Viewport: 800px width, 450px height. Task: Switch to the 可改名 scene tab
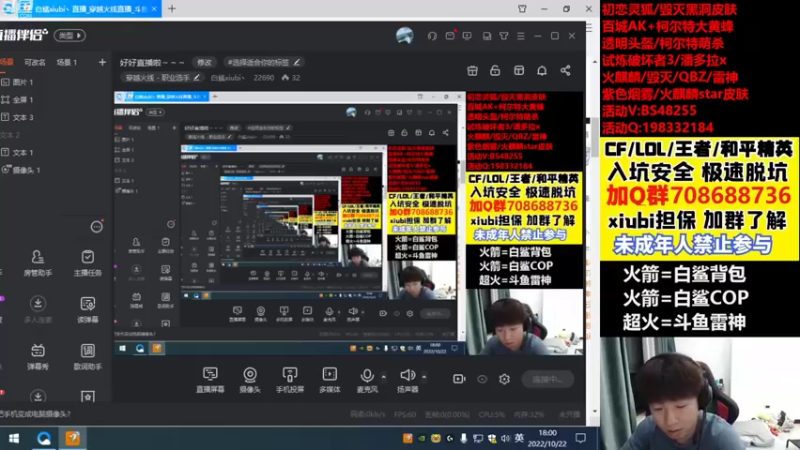pos(35,62)
